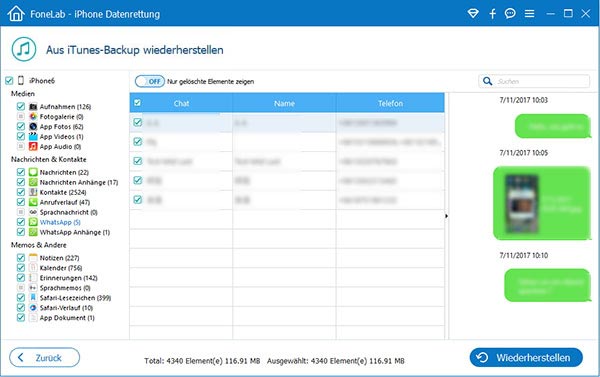Viewport: 600px width, 377px height.
Task: Click the Safari-Lesezeichen bookmark icon
Action: [x=33, y=297]
